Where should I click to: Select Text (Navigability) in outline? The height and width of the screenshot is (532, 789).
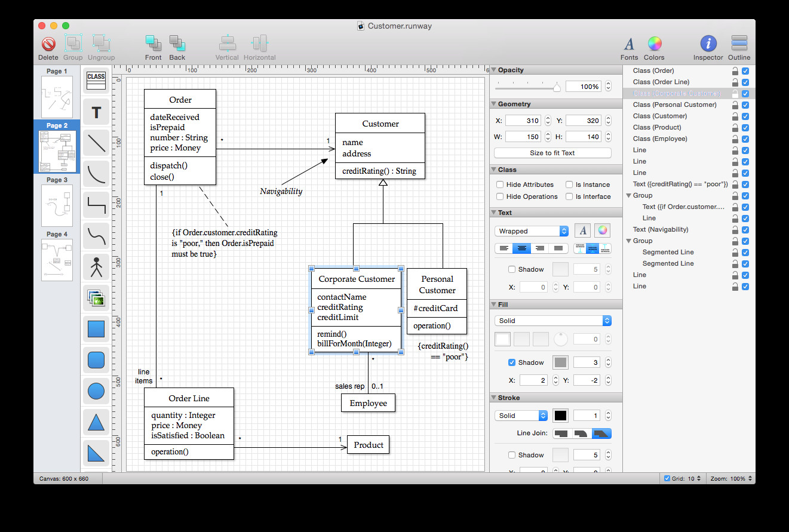pos(660,230)
